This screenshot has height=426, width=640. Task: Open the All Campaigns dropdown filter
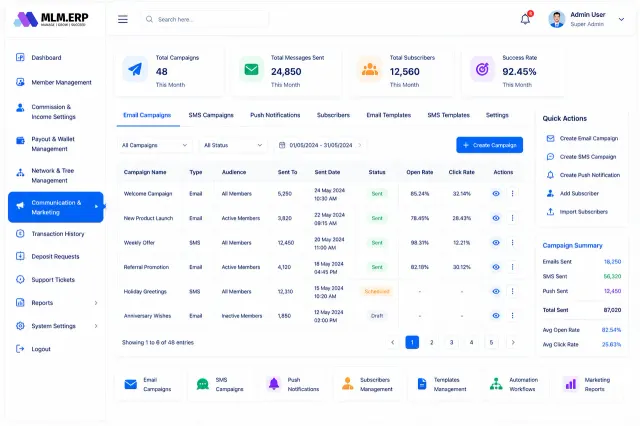tap(154, 145)
